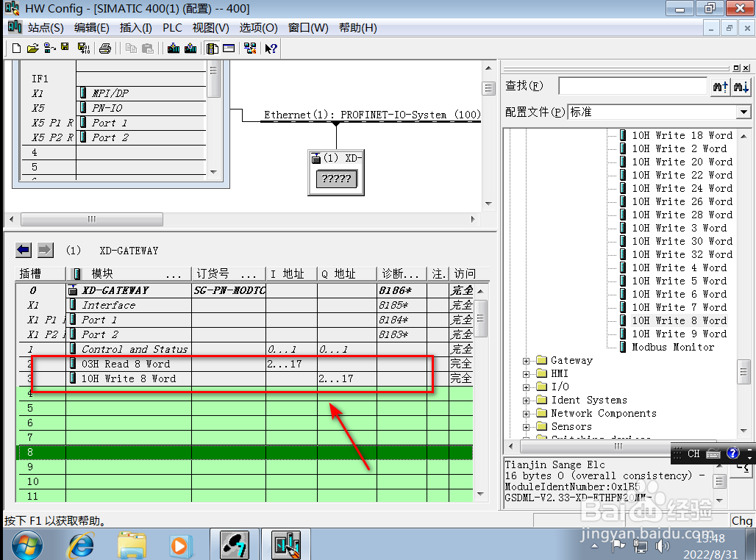Click the XD-GATEWAY row in slot 0

pos(244,290)
